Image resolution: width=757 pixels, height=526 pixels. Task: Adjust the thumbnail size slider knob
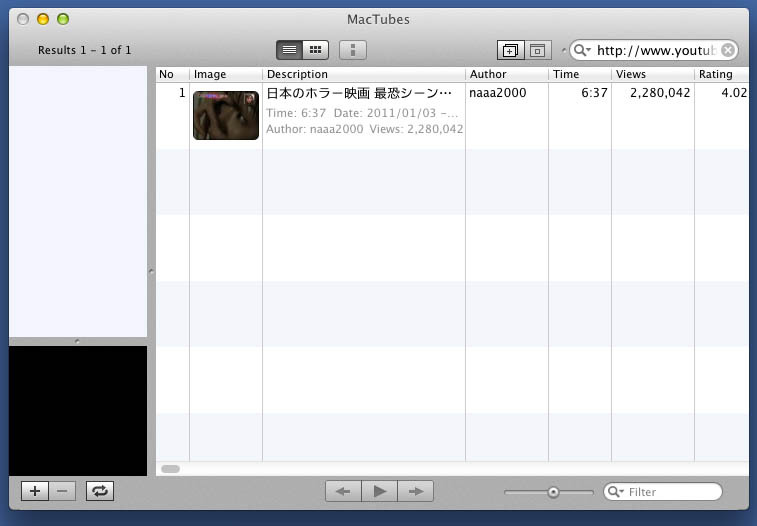[553, 492]
